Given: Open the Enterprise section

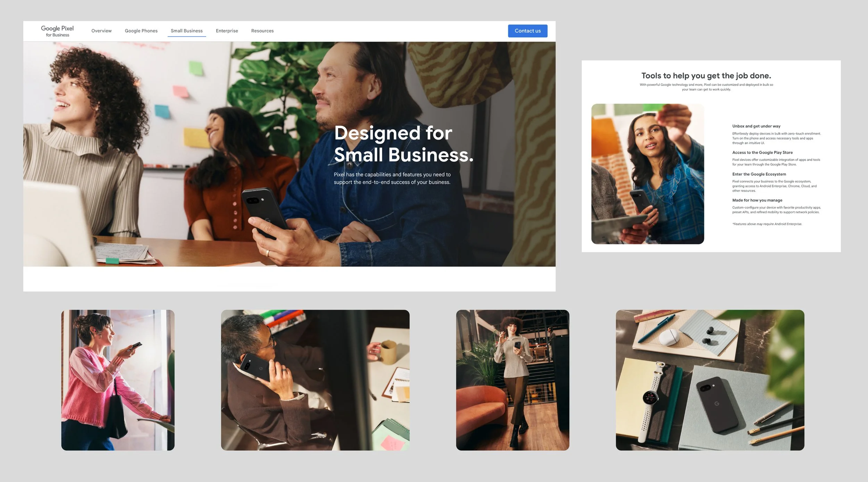Looking at the screenshot, I should coord(227,31).
